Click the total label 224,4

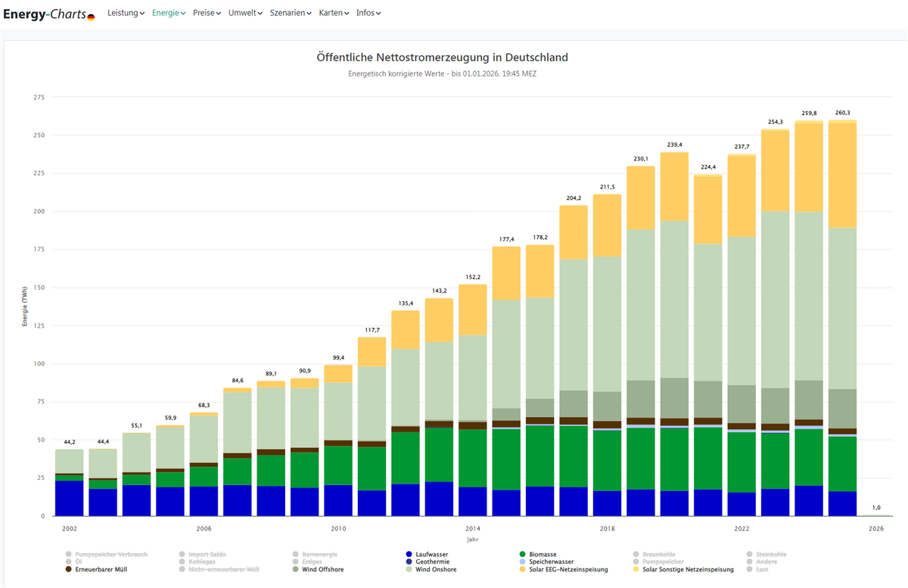(708, 166)
